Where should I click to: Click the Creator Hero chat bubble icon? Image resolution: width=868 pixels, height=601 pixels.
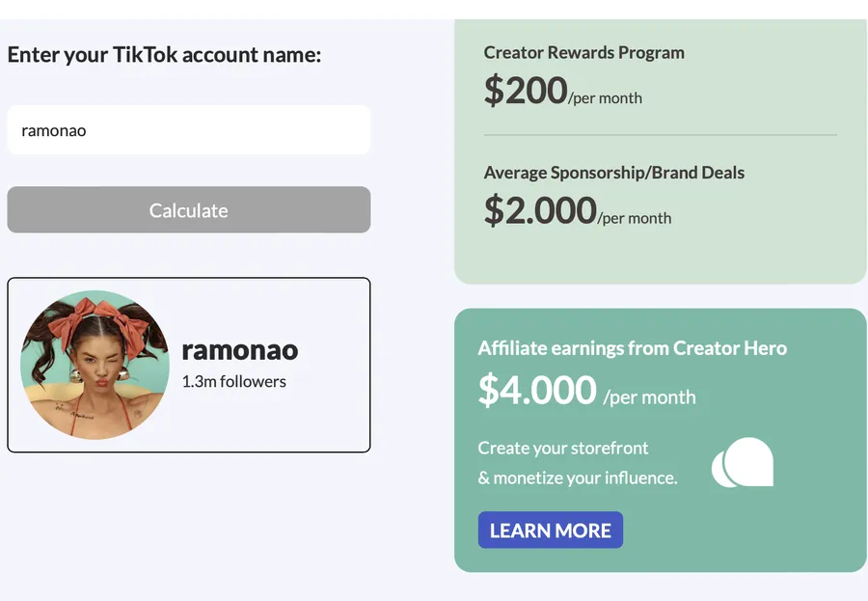(x=743, y=463)
